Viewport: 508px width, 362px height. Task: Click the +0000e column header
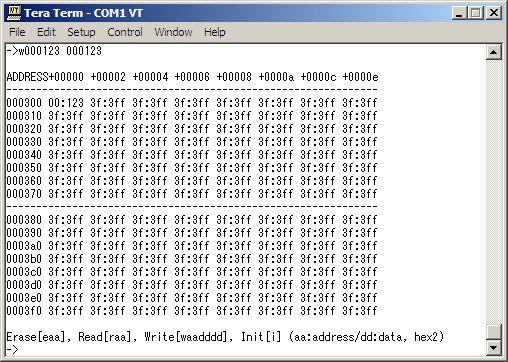point(360,77)
